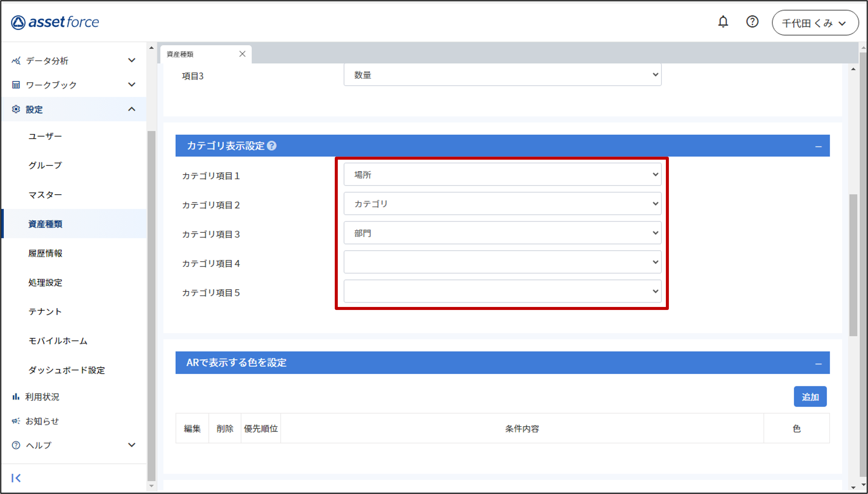Open the help question mark icon in header
The image size is (868, 494).
(752, 22)
